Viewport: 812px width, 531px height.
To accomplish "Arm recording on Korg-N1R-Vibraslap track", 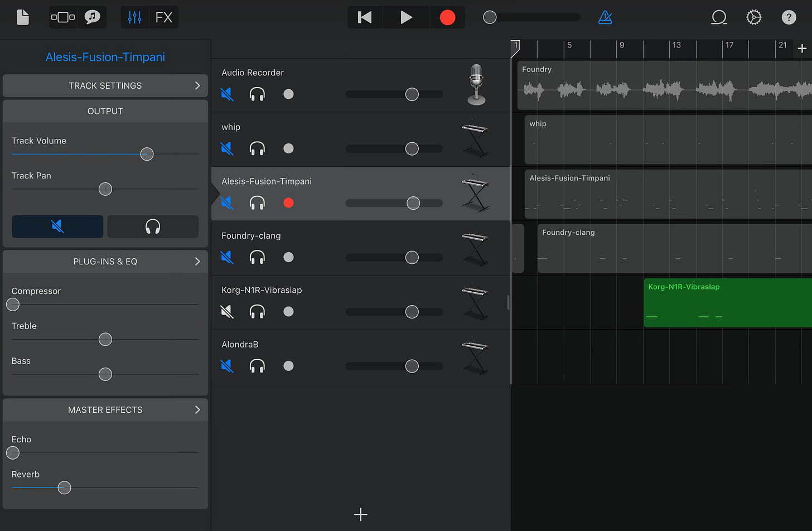I will [288, 311].
